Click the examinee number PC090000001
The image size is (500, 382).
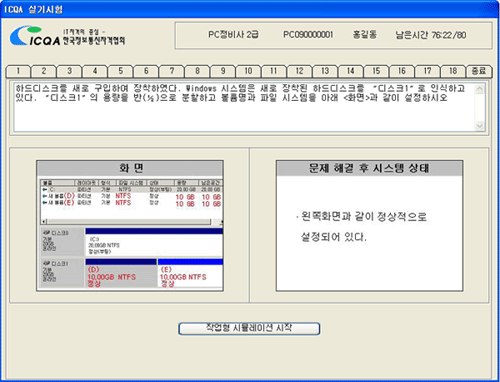tap(308, 35)
